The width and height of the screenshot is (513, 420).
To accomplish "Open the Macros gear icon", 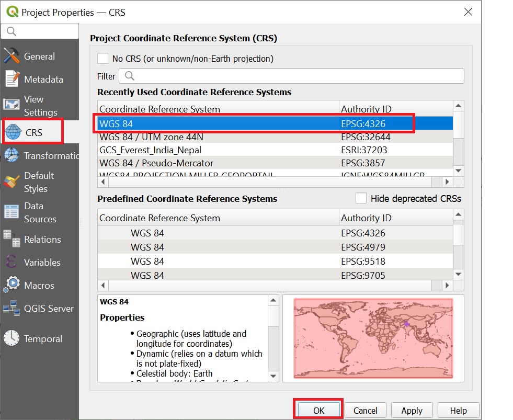I will point(12,285).
